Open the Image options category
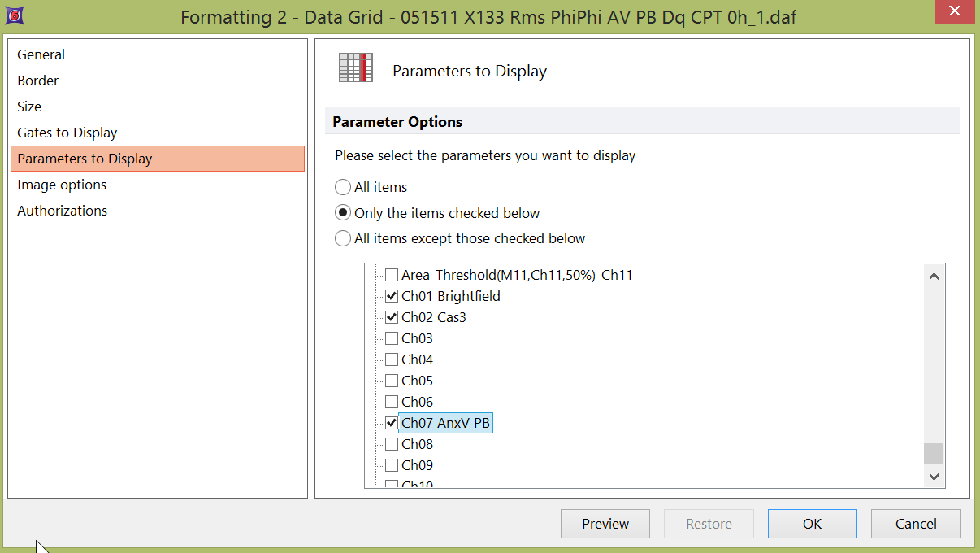This screenshot has height=553, width=980. pos(62,185)
